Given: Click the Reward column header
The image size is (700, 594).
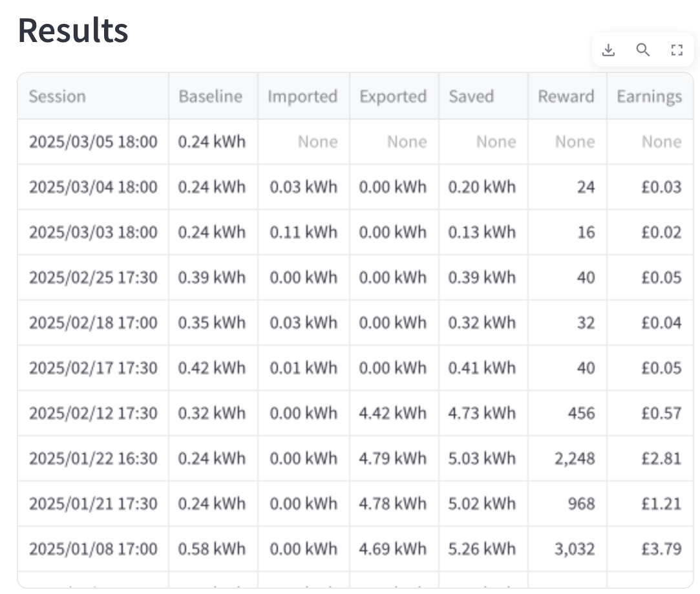Looking at the screenshot, I should 567,96.
